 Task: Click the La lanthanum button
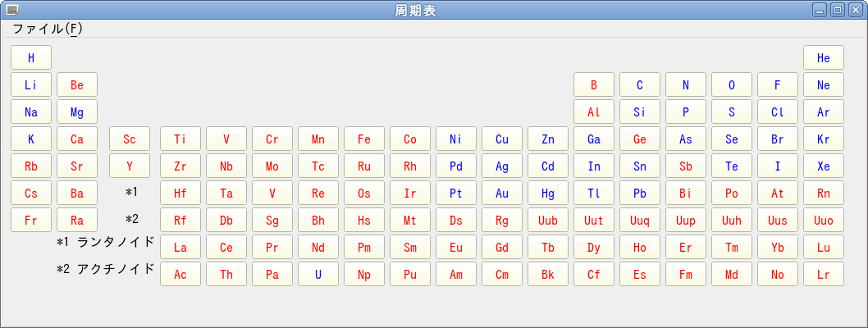tap(180, 248)
